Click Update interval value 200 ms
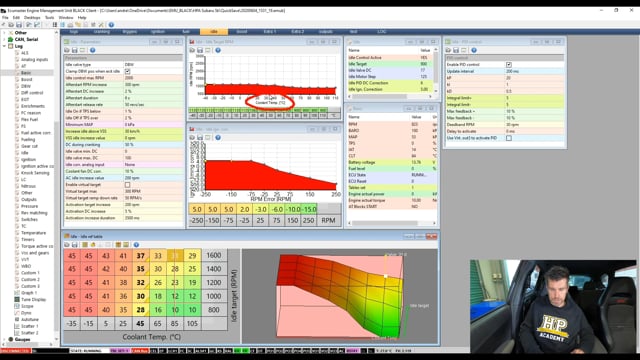Viewport: 640px width, 360px height. click(535, 71)
